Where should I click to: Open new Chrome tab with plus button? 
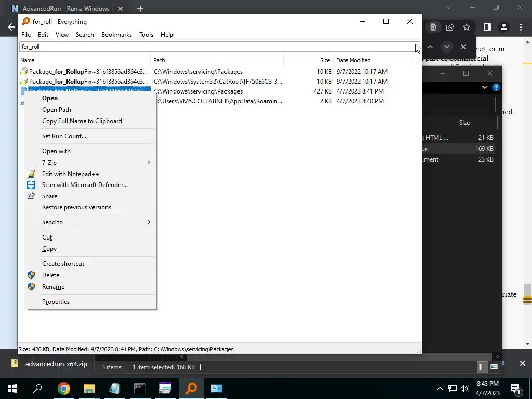click(140, 9)
